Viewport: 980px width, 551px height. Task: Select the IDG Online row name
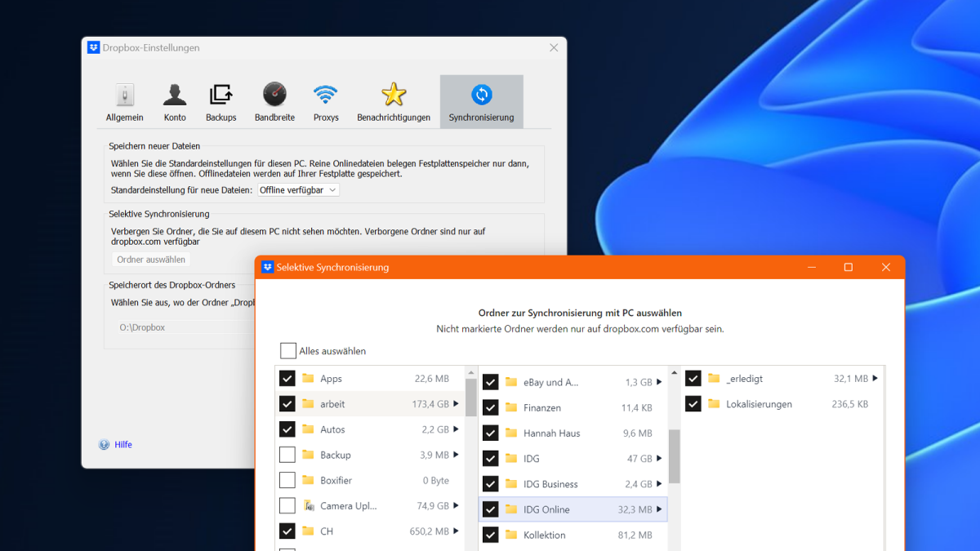click(546, 509)
